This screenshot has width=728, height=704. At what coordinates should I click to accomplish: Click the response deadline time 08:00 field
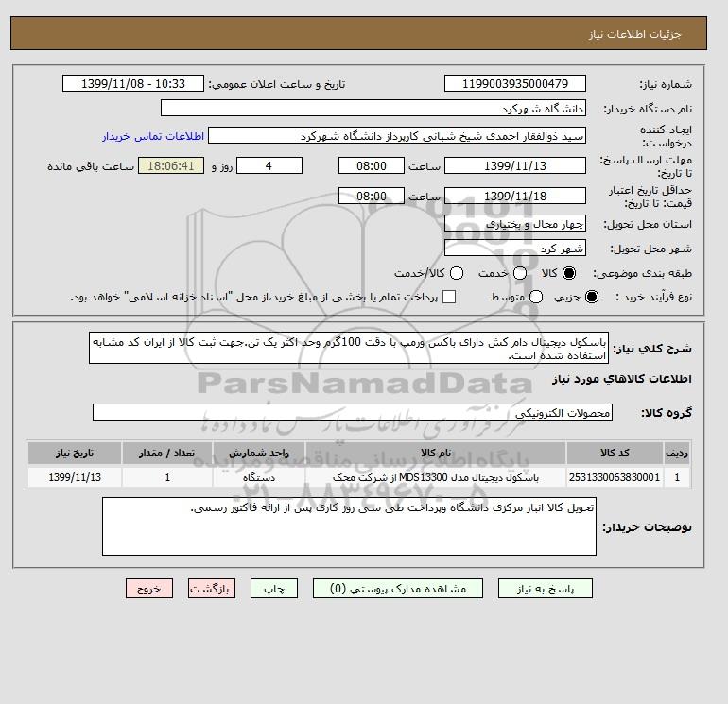coord(372,165)
